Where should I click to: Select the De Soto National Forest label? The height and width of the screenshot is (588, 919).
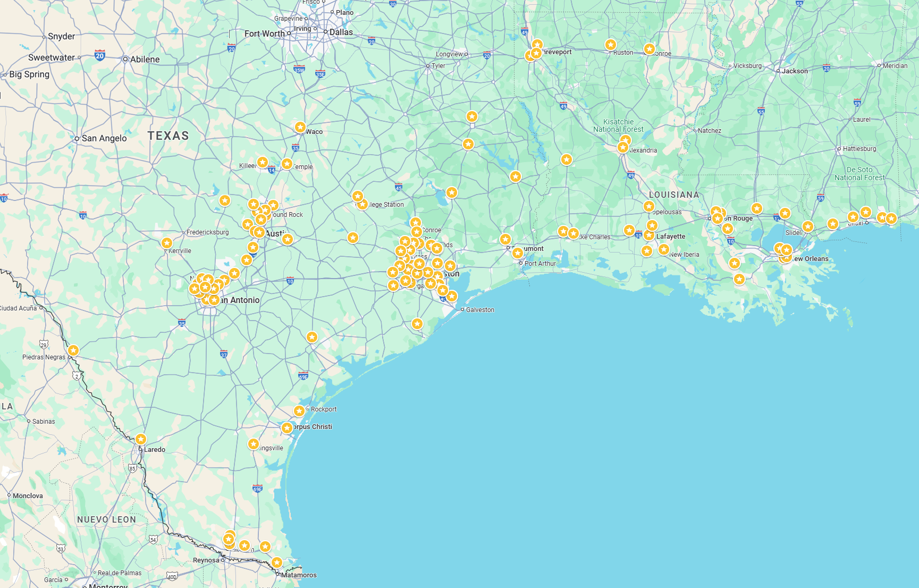pyautogui.click(x=859, y=174)
